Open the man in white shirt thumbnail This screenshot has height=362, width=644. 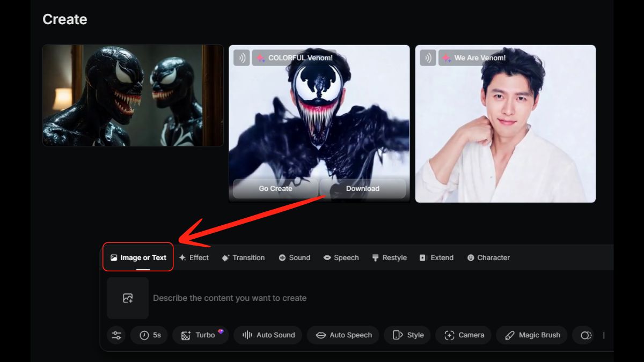505,123
